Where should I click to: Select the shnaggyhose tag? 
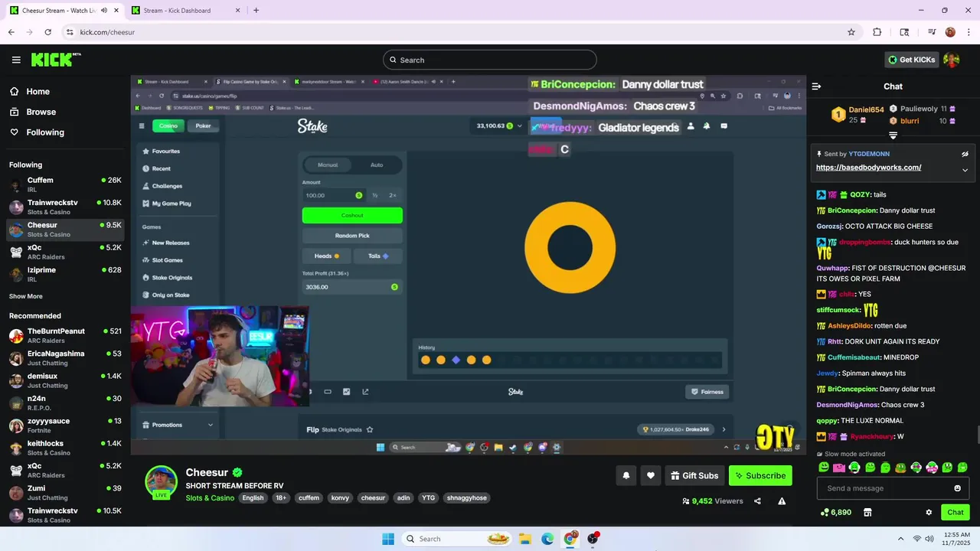click(x=466, y=497)
